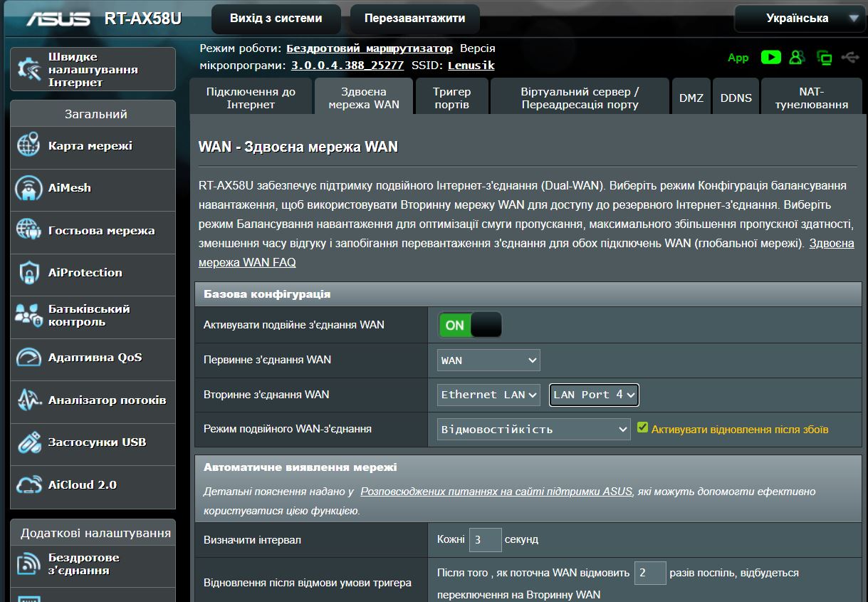This screenshot has height=602, width=868.
Task: Open the Застосунки USB icon
Action: click(x=28, y=442)
